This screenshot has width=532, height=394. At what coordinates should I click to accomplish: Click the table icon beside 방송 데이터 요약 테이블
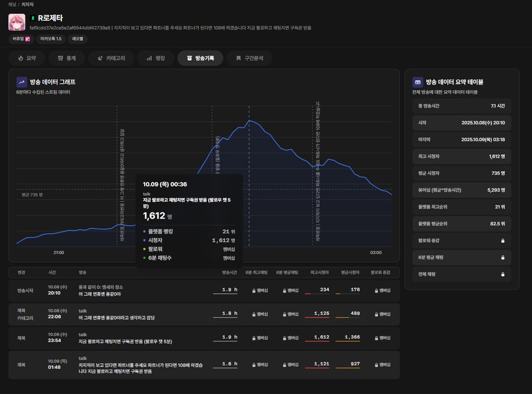click(417, 82)
